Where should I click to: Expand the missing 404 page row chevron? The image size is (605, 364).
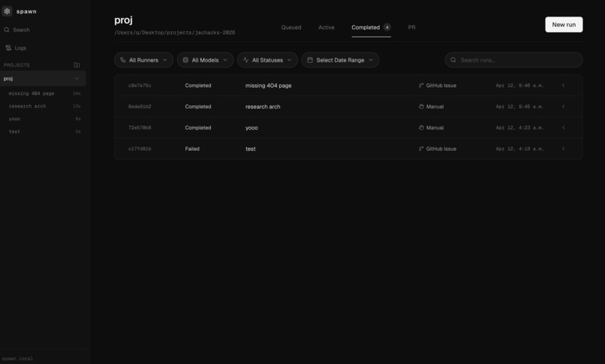(563, 86)
